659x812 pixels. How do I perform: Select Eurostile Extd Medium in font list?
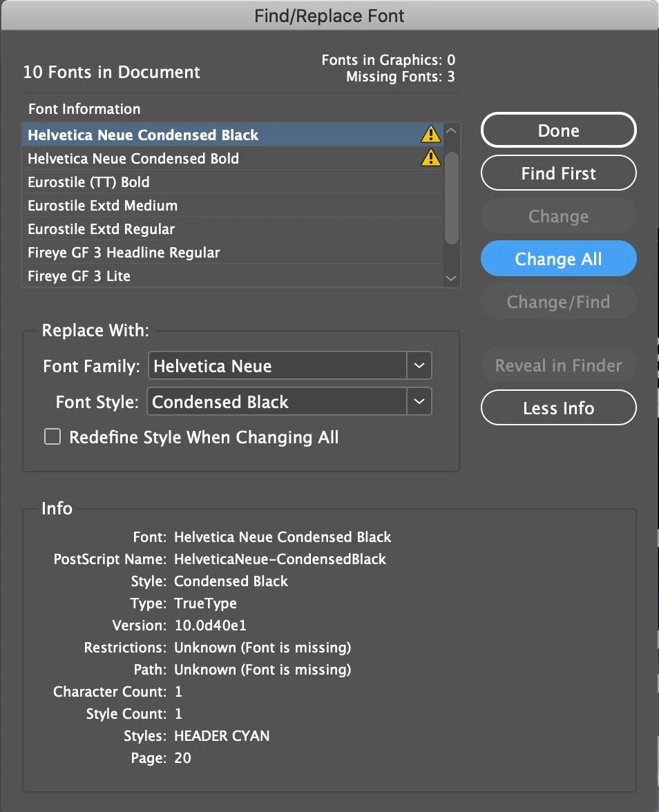(233, 205)
